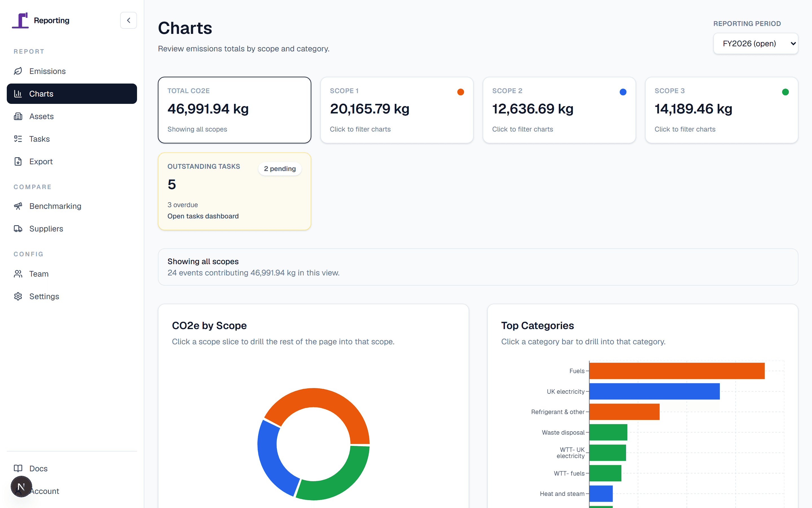
Task: Filter charts by the Scope 2 card
Action: 559,110
